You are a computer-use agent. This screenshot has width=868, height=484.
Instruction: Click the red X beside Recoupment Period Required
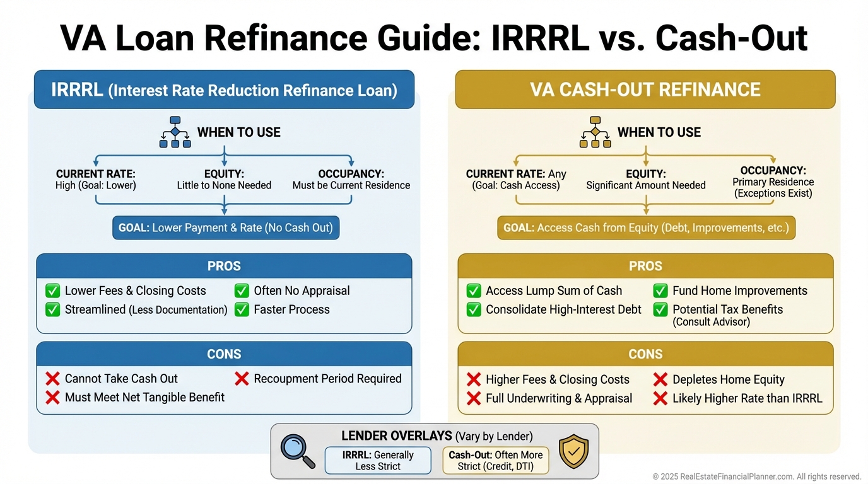point(242,379)
